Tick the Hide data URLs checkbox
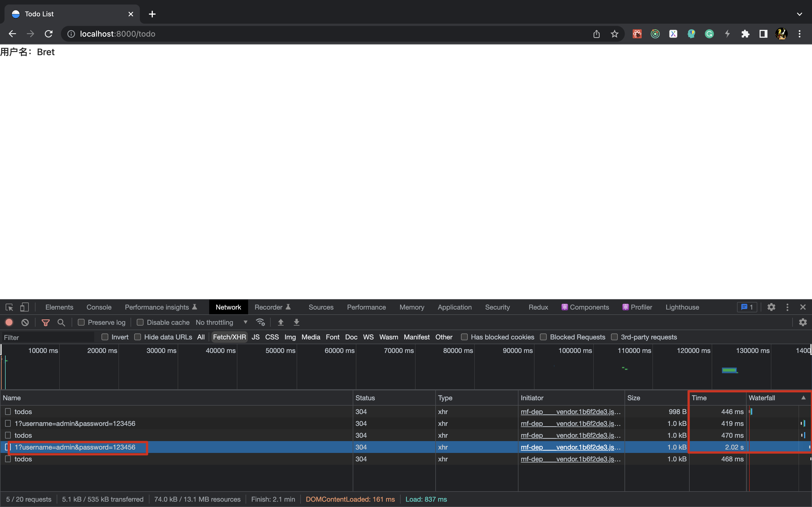Viewport: 812px width, 507px height. [x=138, y=337]
